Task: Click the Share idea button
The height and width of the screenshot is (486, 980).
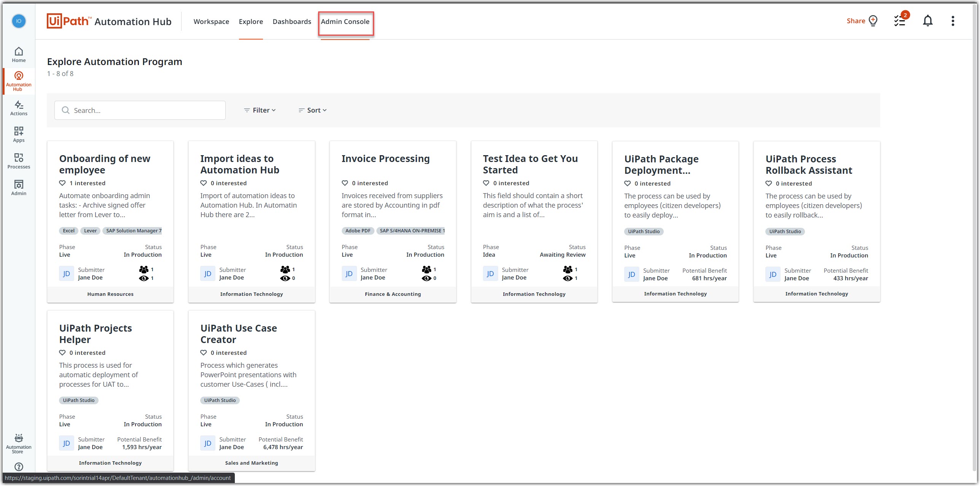Action: (x=862, y=21)
